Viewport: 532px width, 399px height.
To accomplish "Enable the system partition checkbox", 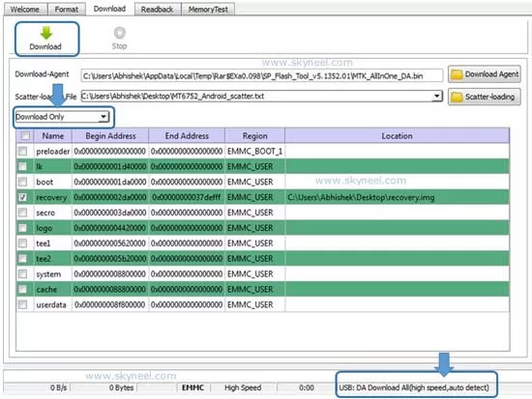I will pos(23,273).
